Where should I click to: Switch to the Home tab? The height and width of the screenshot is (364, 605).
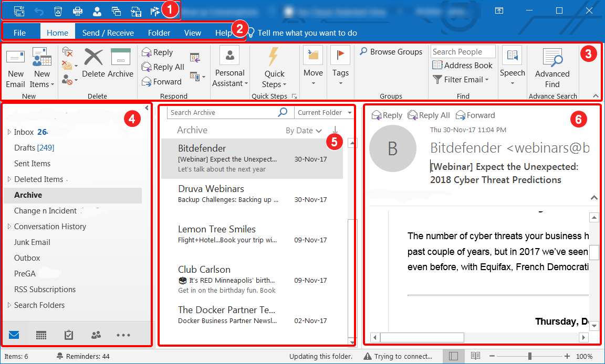point(57,33)
